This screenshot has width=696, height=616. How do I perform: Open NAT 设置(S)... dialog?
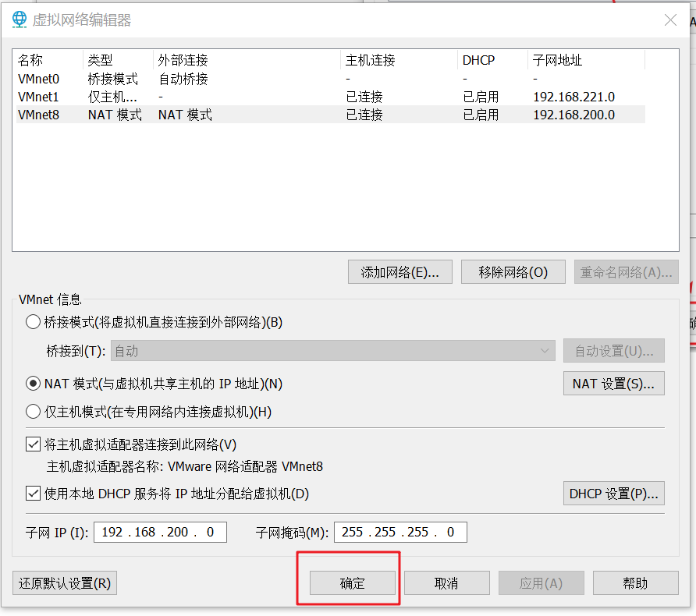coord(614,383)
